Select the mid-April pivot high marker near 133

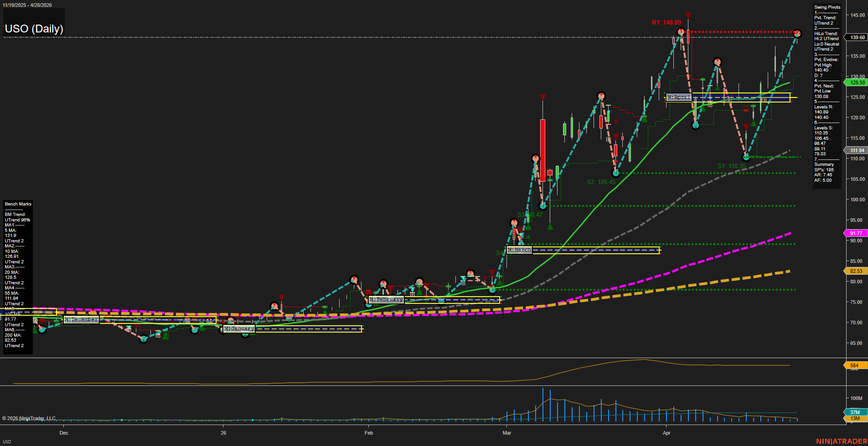click(x=717, y=62)
